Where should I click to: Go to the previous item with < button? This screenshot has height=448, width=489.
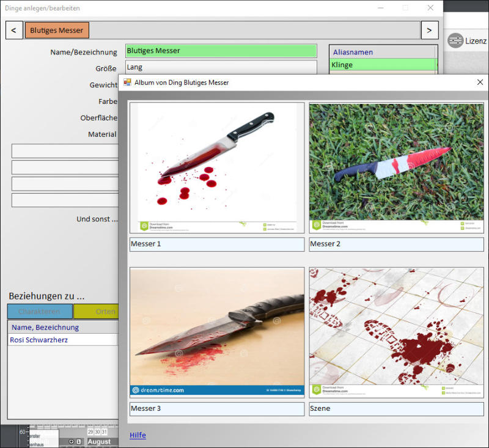[x=13, y=30]
